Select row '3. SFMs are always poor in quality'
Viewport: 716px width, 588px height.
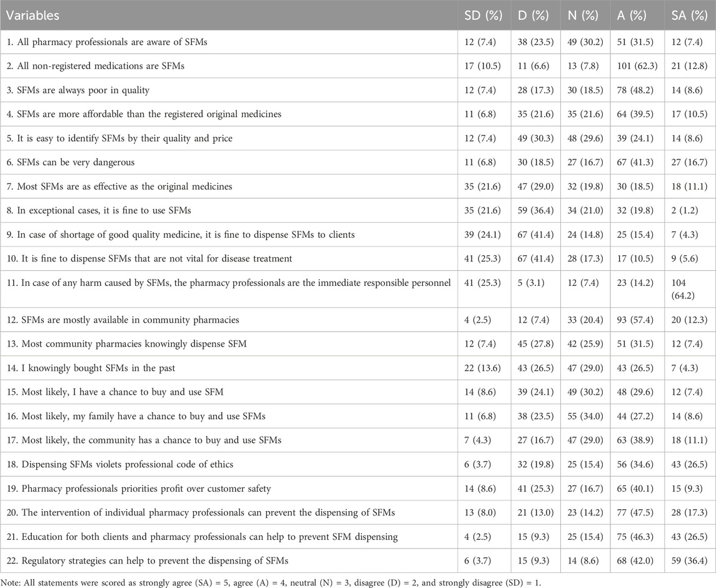click(x=358, y=91)
